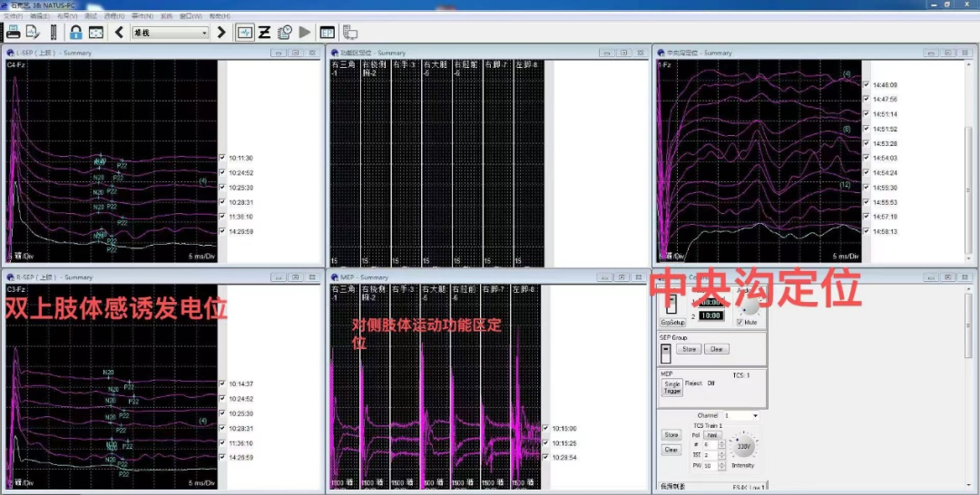
Task: Click Store in the SEP Group section
Action: point(690,348)
